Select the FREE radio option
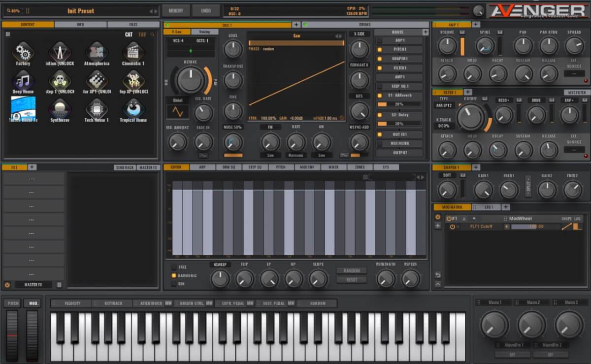The height and width of the screenshot is (364, 591). pyautogui.click(x=174, y=267)
